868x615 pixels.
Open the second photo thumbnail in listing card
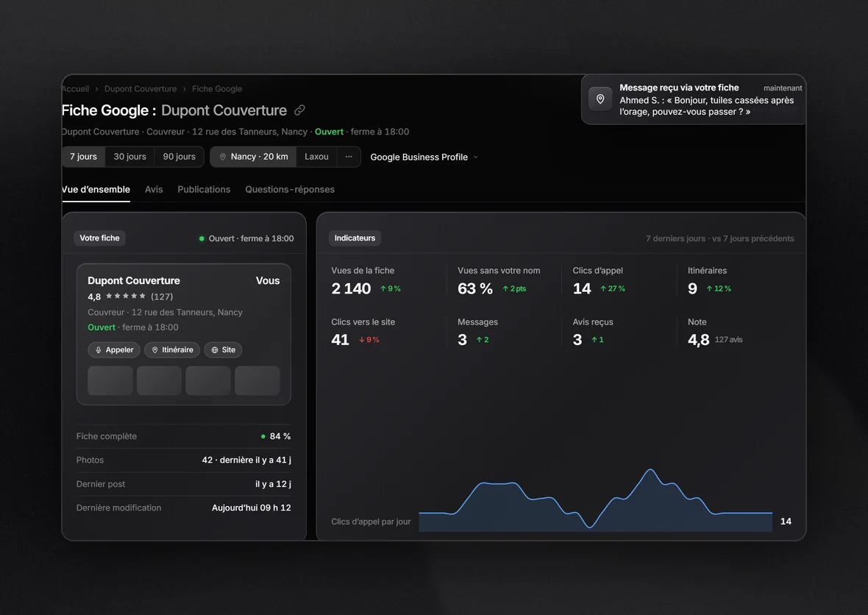(160, 380)
